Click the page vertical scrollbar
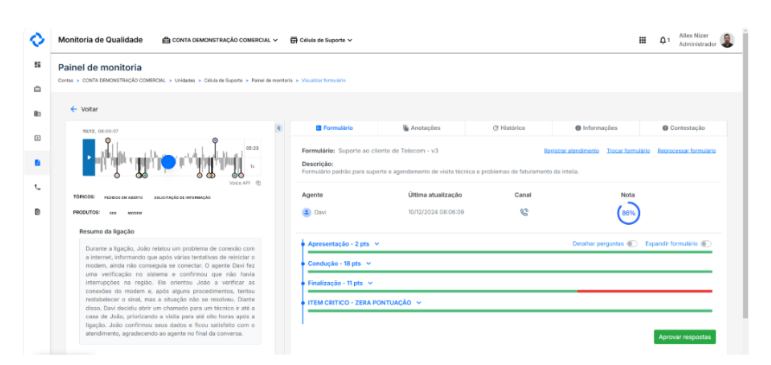 745,175
